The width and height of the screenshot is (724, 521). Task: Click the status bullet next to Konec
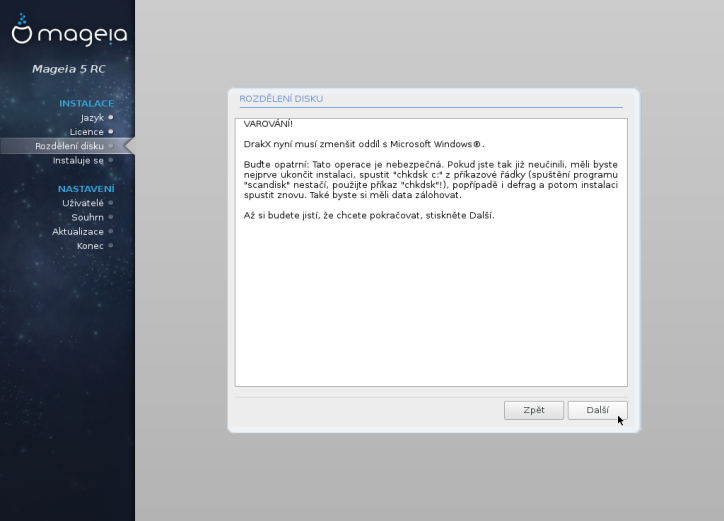111,246
